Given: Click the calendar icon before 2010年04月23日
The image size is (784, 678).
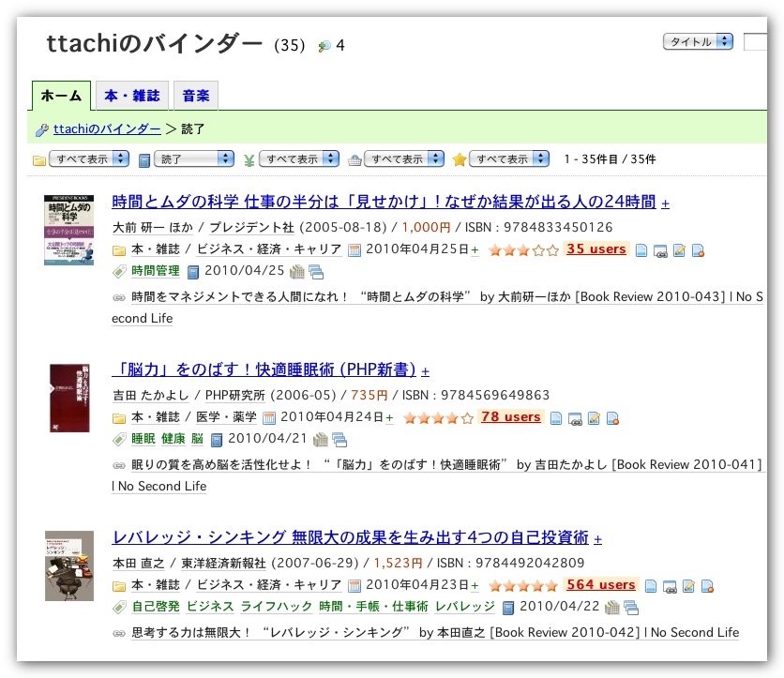Looking at the screenshot, I should point(354,586).
